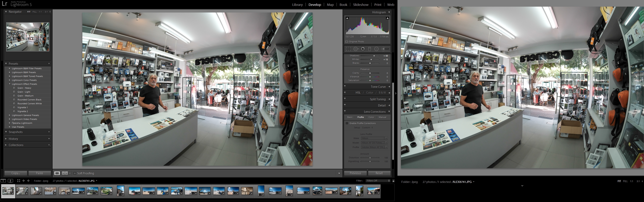Select the Adjustment Brush tool
644x202 pixels.
(x=385, y=49)
